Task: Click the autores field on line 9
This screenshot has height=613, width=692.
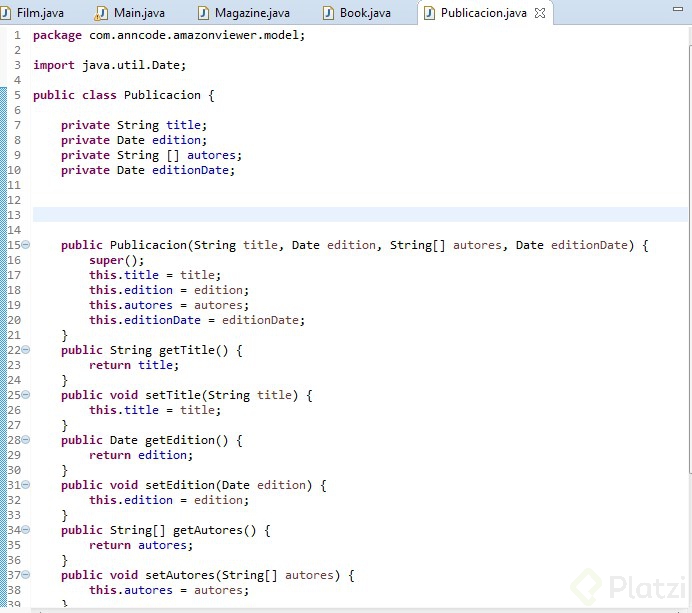Action: click(211, 155)
